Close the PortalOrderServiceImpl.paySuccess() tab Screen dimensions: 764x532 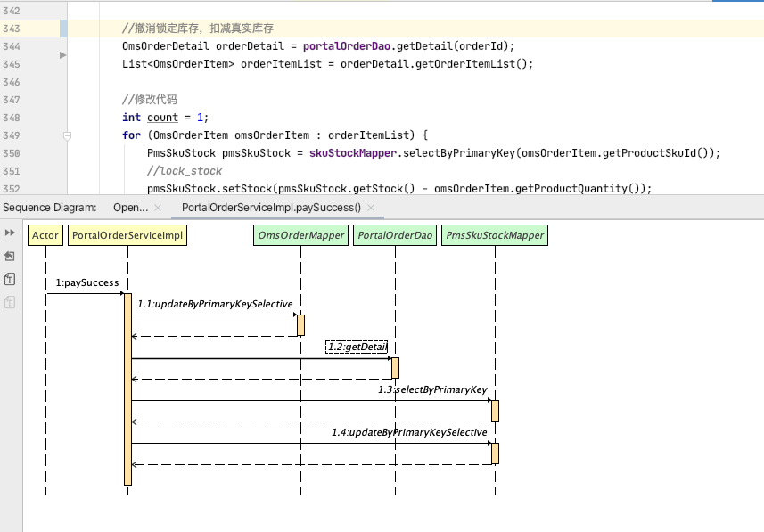(373, 208)
